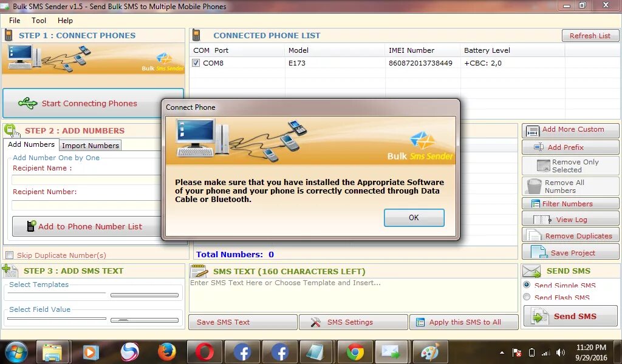Enable Skip Duplicate Number(s) checkbox
The image size is (622, 364).
(x=10, y=255)
